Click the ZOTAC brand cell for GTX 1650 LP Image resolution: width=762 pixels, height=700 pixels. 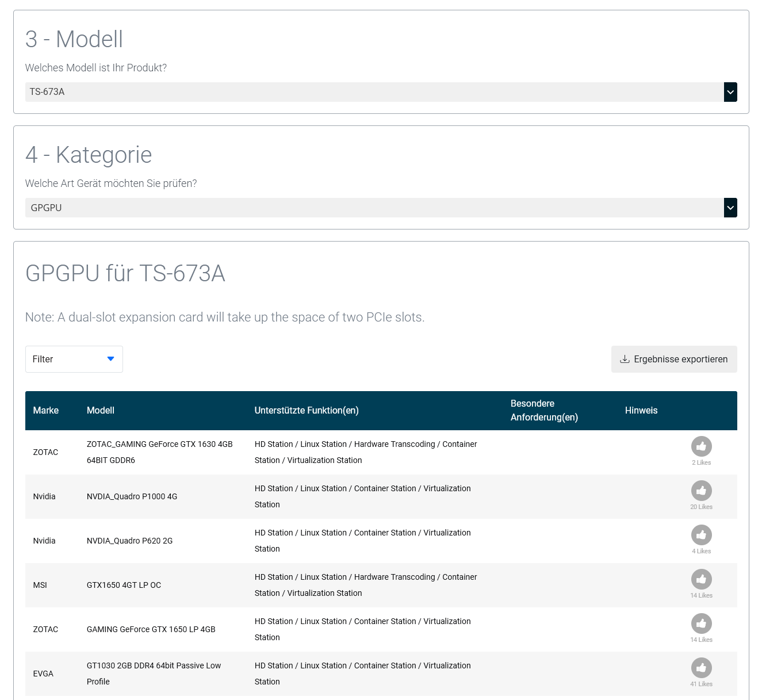coord(45,629)
